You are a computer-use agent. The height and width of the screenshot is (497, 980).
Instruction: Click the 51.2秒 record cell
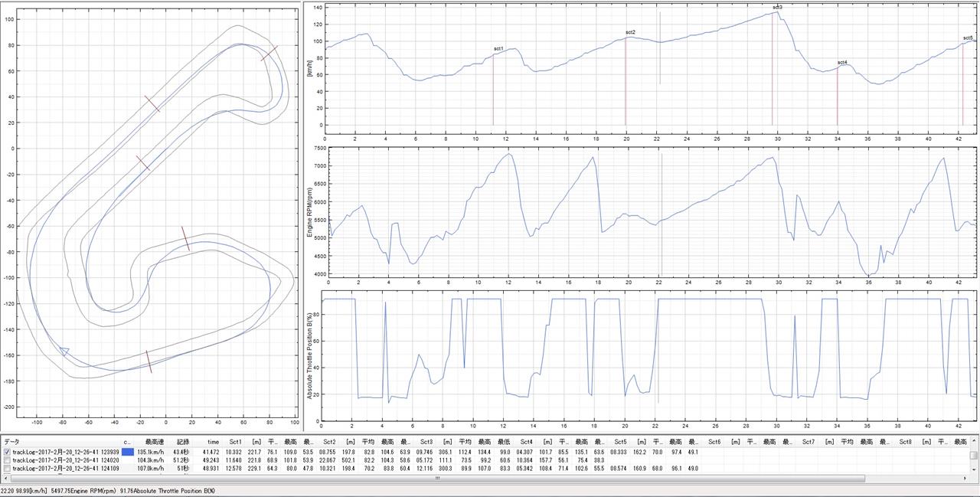click(x=181, y=460)
